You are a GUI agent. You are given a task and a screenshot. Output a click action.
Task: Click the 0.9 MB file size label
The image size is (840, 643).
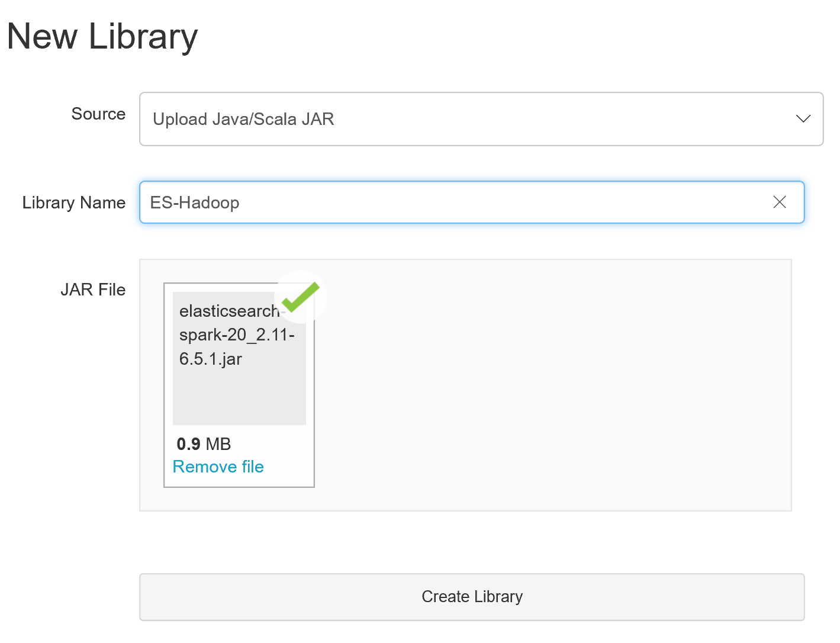204,444
